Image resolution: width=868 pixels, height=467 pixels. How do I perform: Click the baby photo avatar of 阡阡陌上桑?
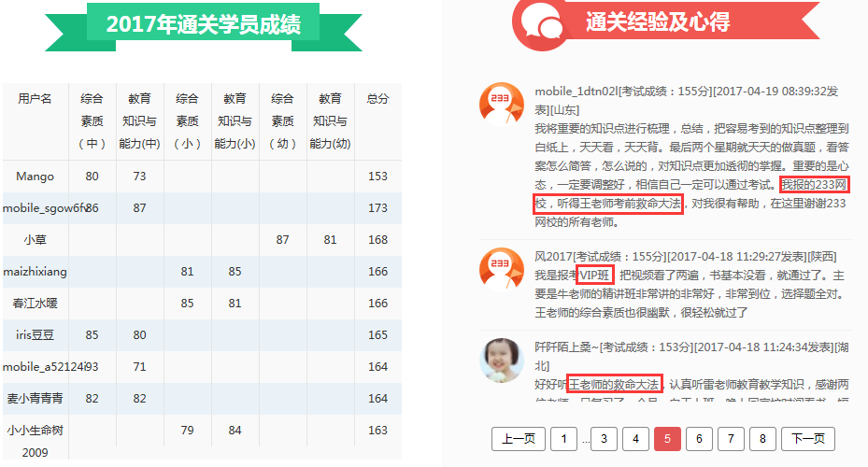(x=501, y=360)
